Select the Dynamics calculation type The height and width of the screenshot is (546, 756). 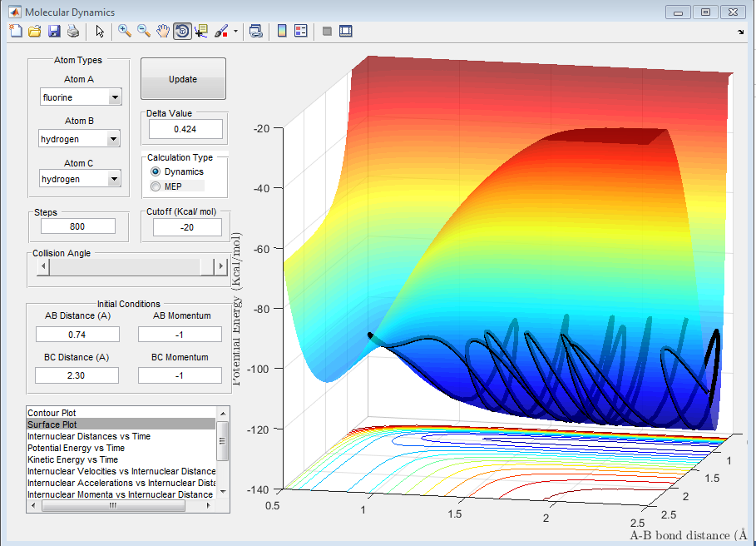pyautogui.click(x=156, y=171)
